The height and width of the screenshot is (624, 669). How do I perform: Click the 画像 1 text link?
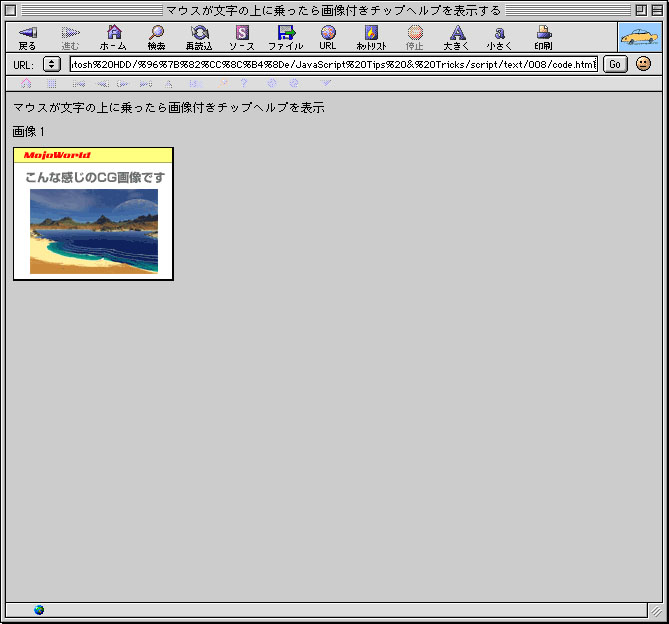coord(29,131)
